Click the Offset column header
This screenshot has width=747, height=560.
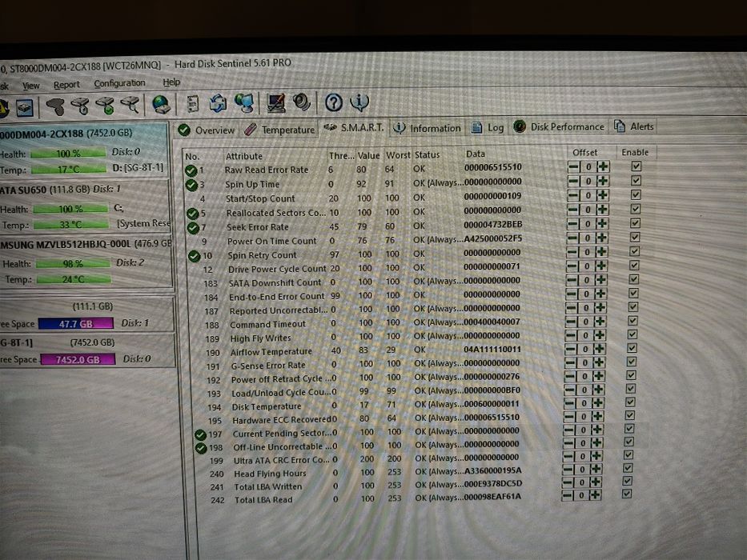[585, 152]
